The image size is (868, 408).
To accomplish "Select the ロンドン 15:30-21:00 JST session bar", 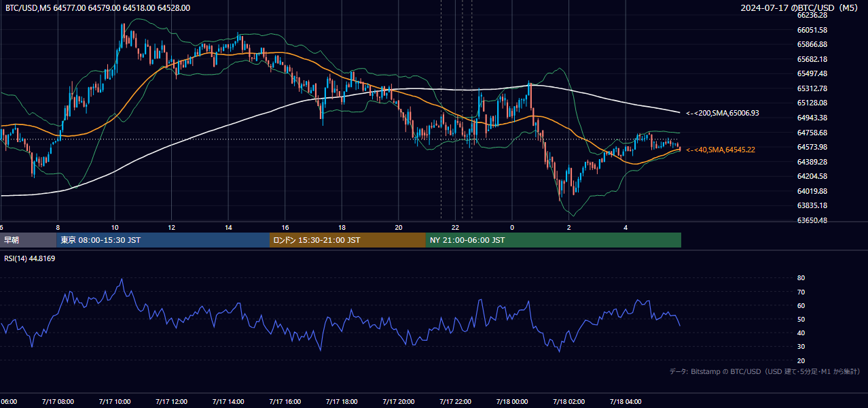I will tap(348, 240).
